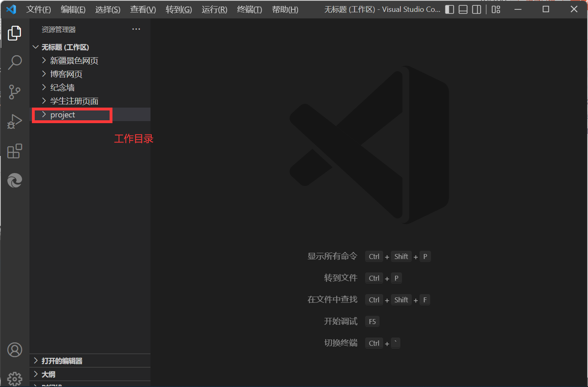Image resolution: width=588 pixels, height=387 pixels.
Task: Open the Microsoft Edge tools icon
Action: 15,180
